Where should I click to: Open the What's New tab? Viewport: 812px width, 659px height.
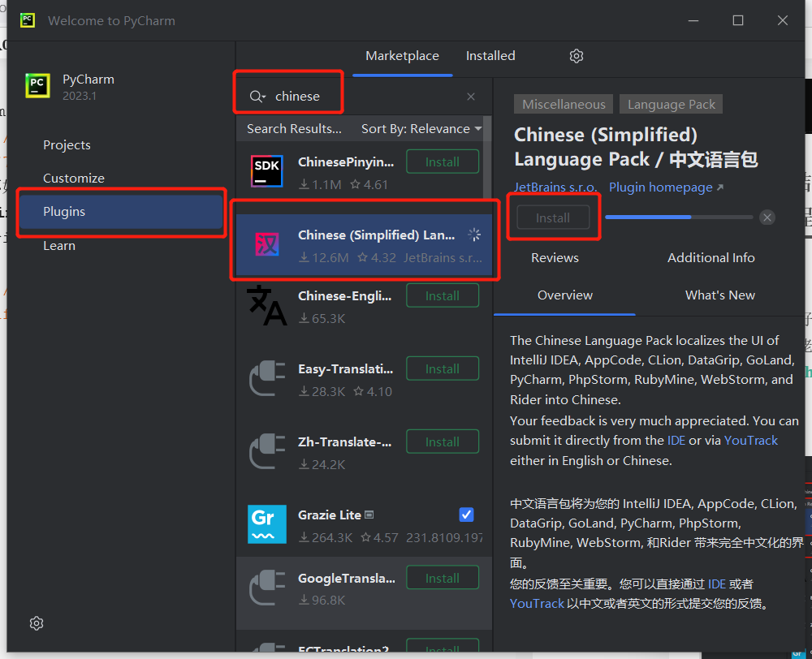pos(719,295)
